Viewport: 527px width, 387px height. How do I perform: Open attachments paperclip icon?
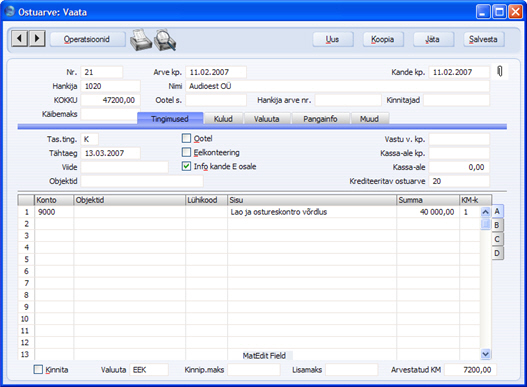click(x=500, y=71)
